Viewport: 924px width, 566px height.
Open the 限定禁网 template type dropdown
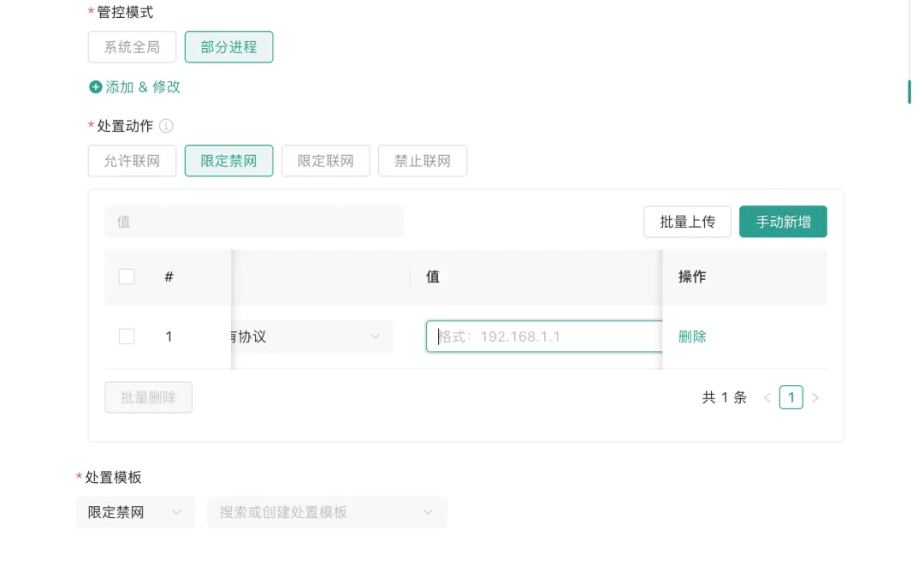[135, 512]
